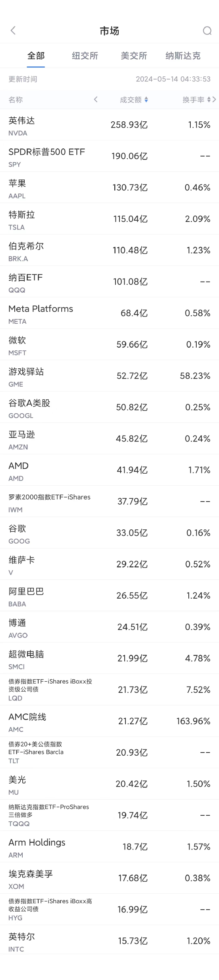219x980 pixels.
Task: Show previous columns with left chevron
Action: pyautogui.click(x=96, y=99)
